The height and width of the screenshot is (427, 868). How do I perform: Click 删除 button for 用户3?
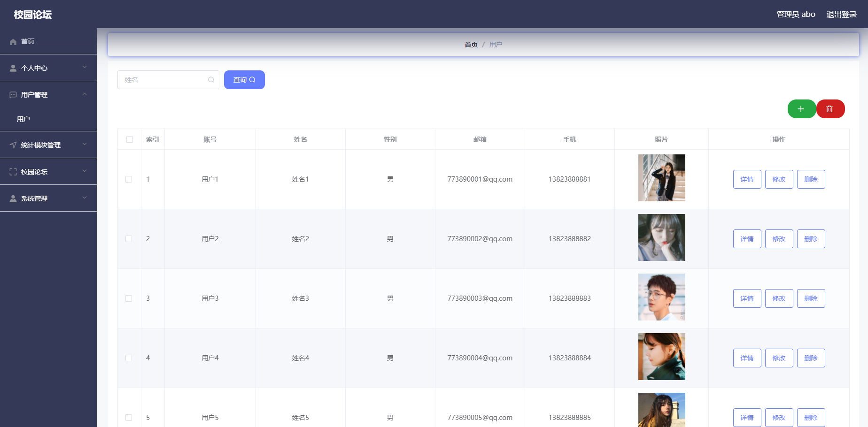tap(811, 298)
